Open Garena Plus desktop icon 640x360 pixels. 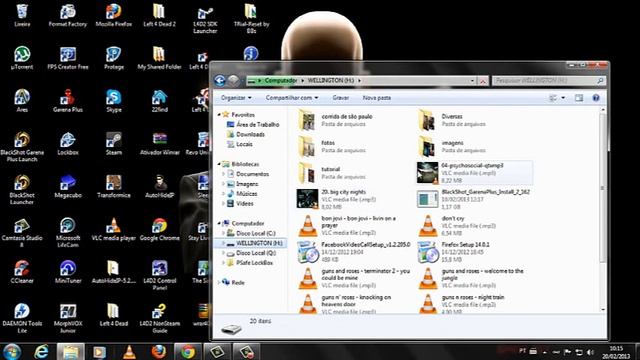pyautogui.click(x=68, y=101)
